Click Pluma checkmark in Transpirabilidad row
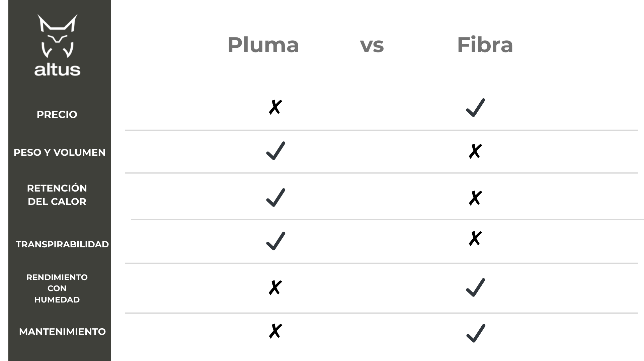The width and height of the screenshot is (644, 361). coord(275,241)
